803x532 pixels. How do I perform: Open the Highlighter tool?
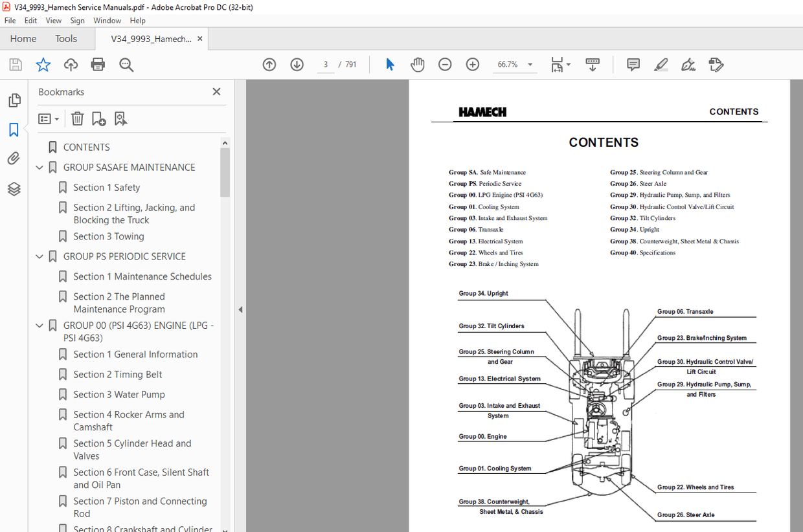(661, 64)
